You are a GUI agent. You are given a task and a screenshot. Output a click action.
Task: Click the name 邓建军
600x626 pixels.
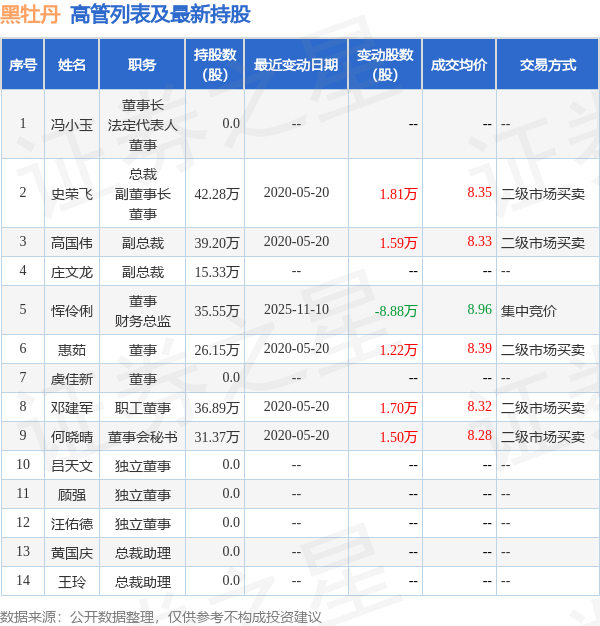(x=72, y=407)
